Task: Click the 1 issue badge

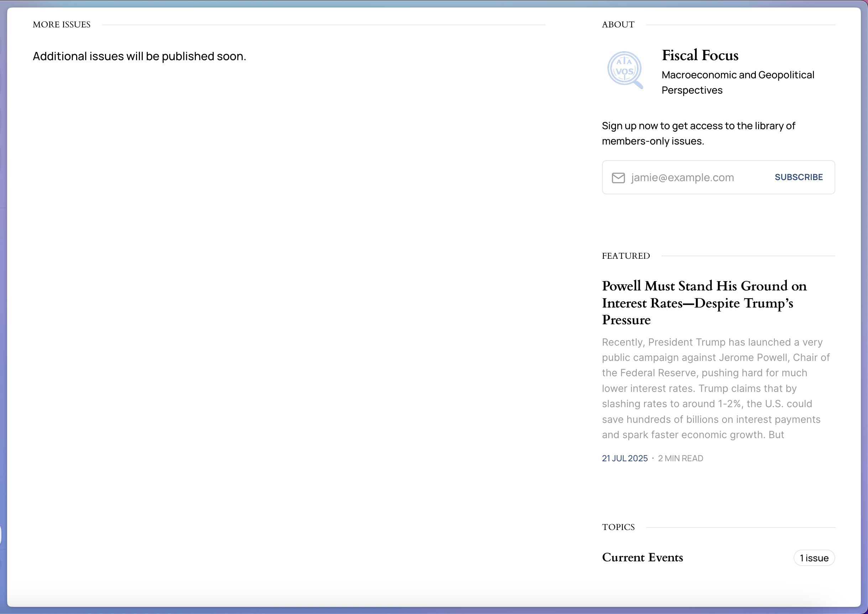Action: (x=814, y=558)
